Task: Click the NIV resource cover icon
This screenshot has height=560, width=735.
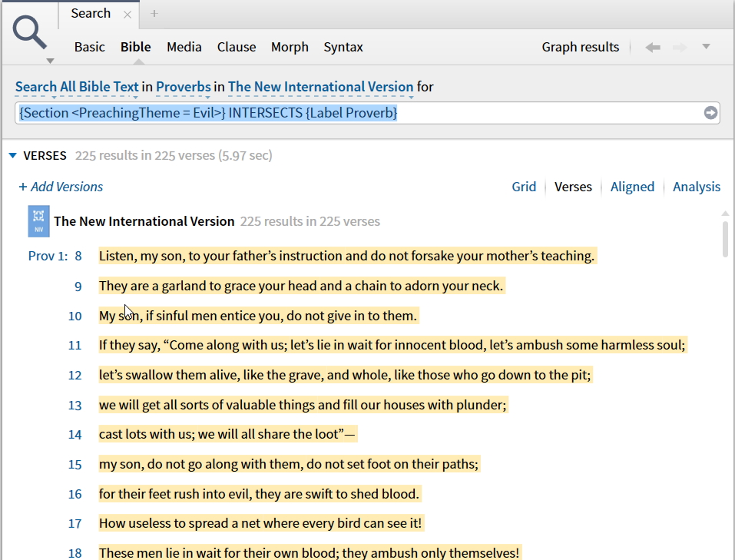Action: coord(38,221)
